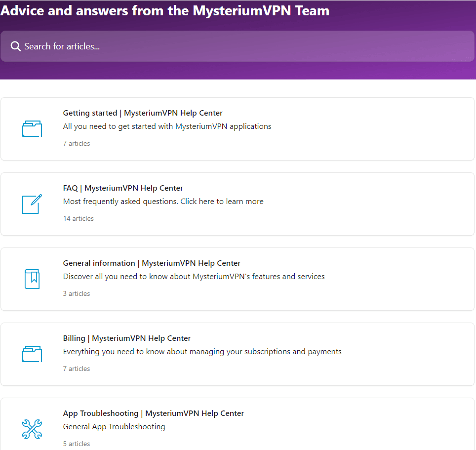Click '14 articles' count under FAQ
This screenshot has height=450, width=476.
pyautogui.click(x=79, y=219)
